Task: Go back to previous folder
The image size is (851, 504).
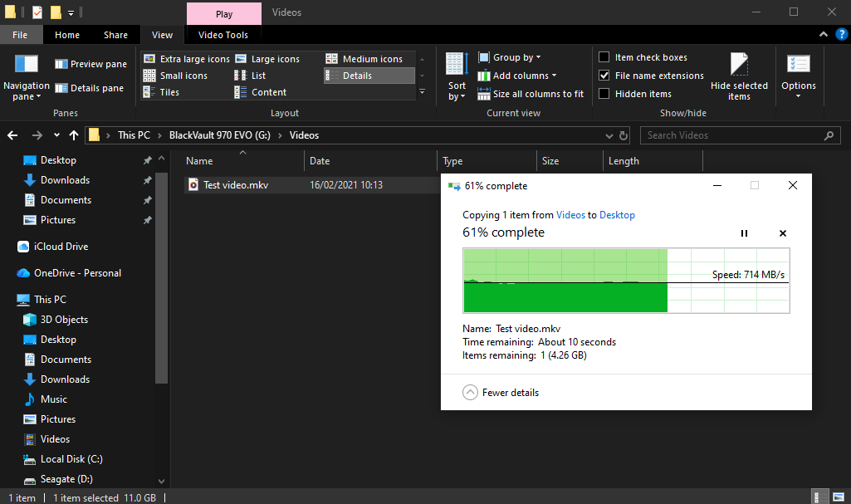Action: (13, 135)
